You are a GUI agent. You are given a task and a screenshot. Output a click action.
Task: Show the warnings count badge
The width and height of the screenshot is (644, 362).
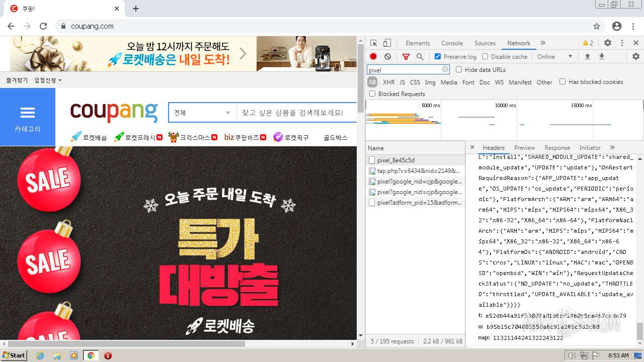click(588, 43)
